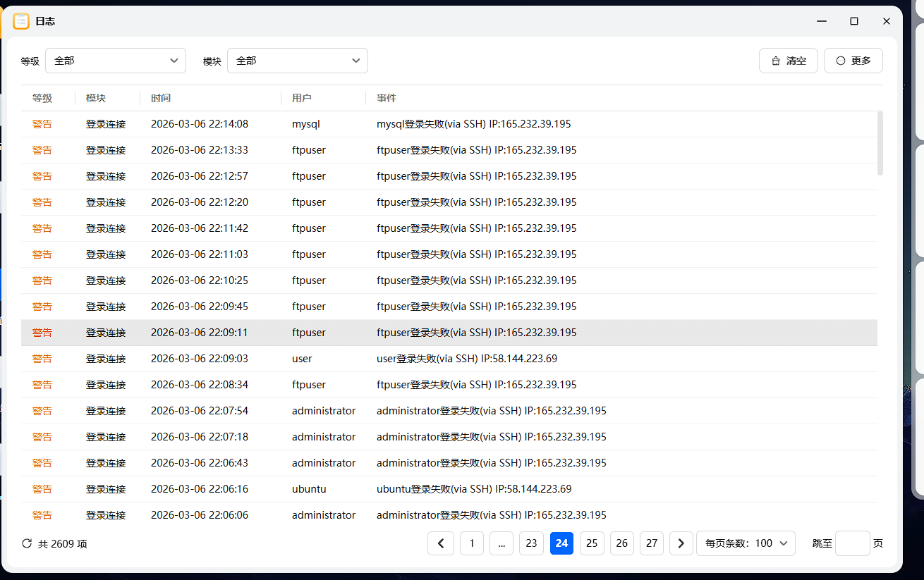Click the 时间 column header
The width and height of the screenshot is (924, 580).
(161, 98)
